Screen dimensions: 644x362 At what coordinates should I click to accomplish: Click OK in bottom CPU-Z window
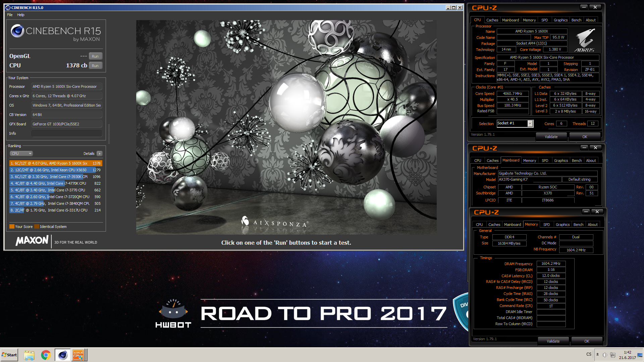pyautogui.click(x=587, y=341)
